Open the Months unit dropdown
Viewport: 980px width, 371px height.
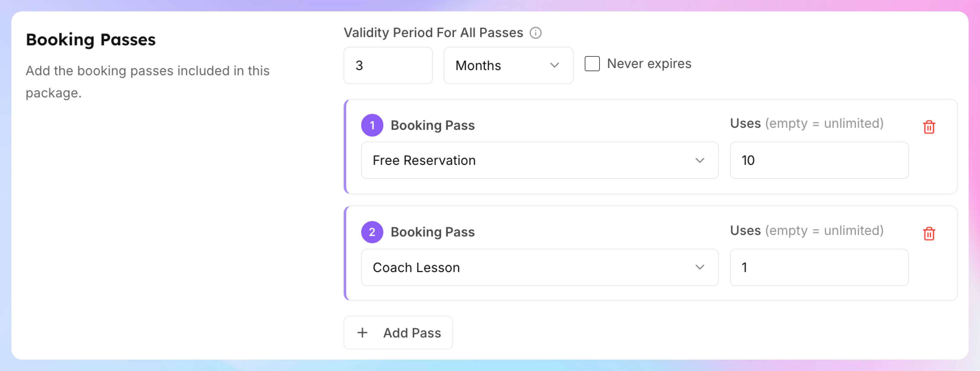(508, 65)
